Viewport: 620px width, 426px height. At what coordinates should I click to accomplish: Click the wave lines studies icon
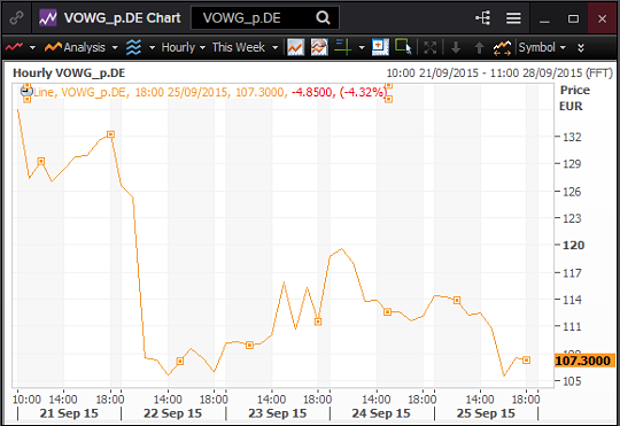[x=133, y=47]
